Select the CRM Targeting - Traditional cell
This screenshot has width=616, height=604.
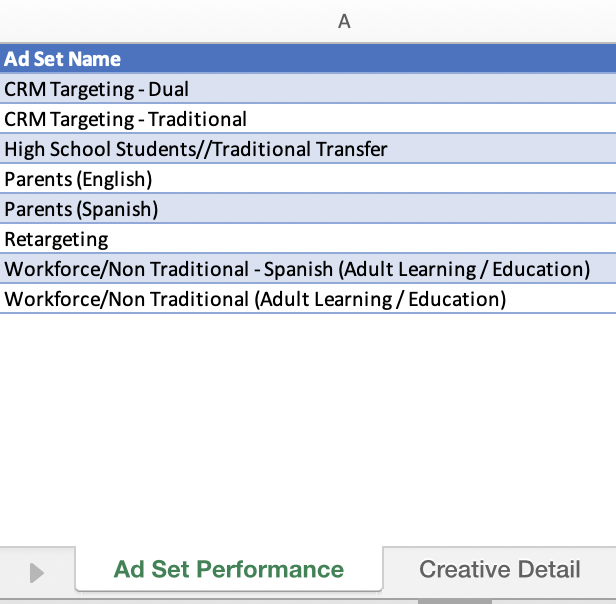pos(308,119)
